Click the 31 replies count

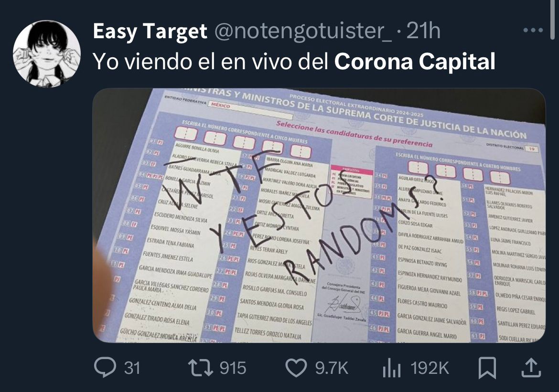(x=132, y=368)
